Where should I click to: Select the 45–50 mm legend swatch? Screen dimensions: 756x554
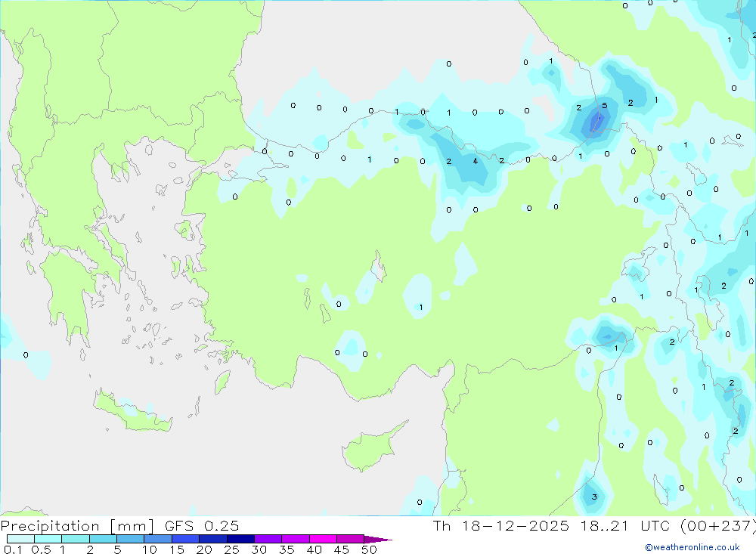point(350,539)
